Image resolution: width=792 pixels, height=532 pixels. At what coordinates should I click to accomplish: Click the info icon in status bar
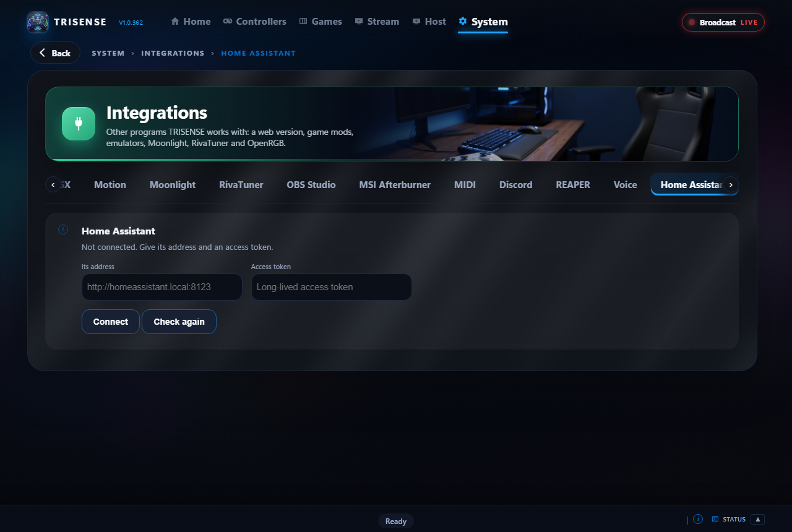698,519
